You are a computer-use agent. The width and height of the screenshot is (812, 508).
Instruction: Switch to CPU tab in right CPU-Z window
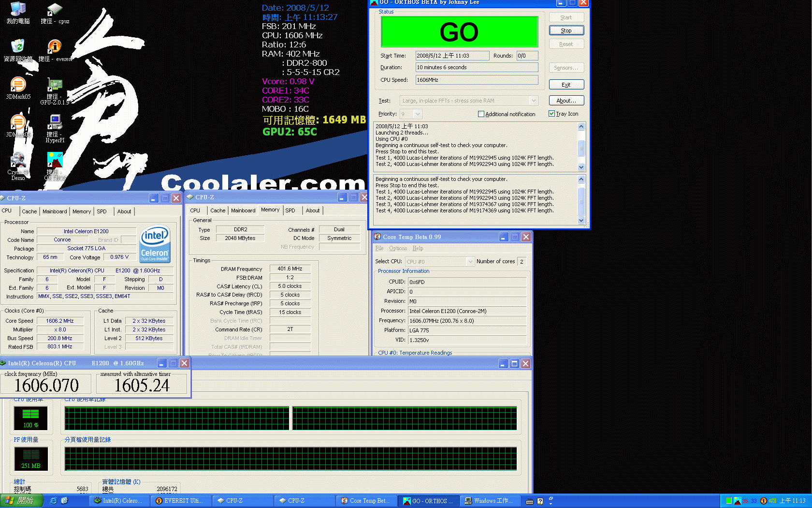[x=195, y=210]
